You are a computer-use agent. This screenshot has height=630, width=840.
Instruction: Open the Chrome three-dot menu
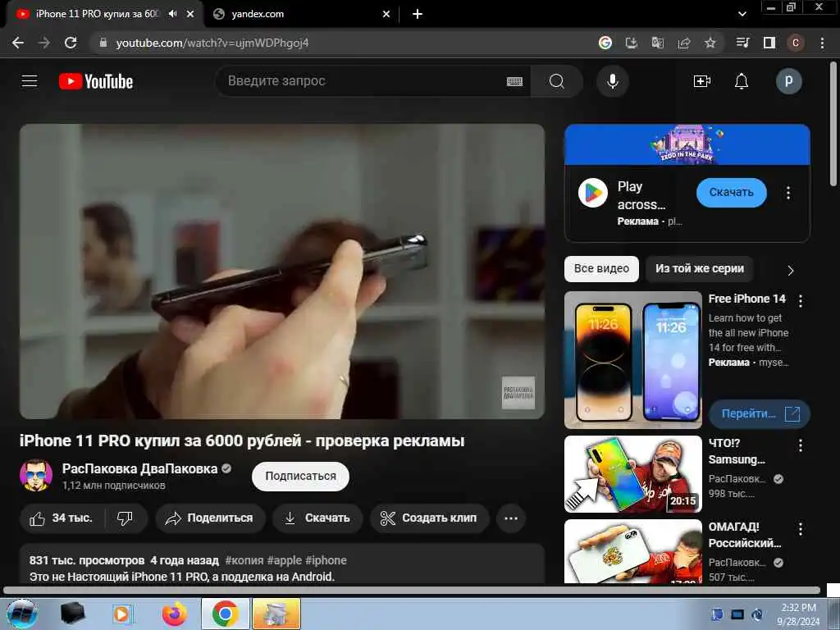[822, 43]
